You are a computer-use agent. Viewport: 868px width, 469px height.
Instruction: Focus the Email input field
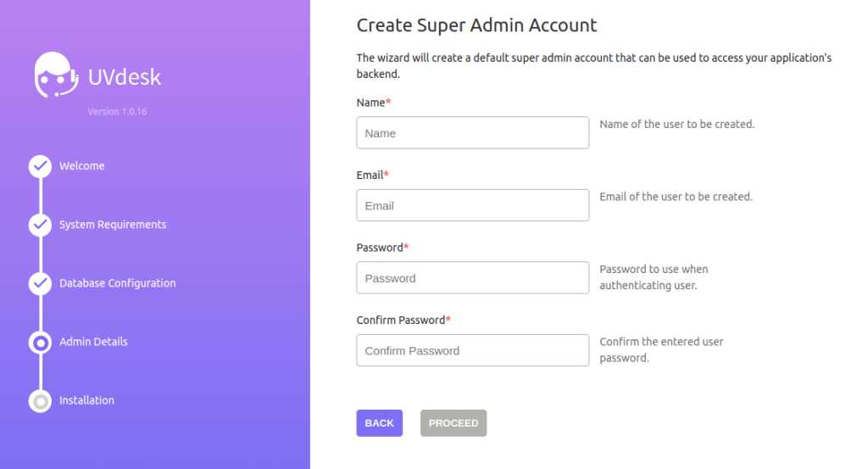coord(473,205)
